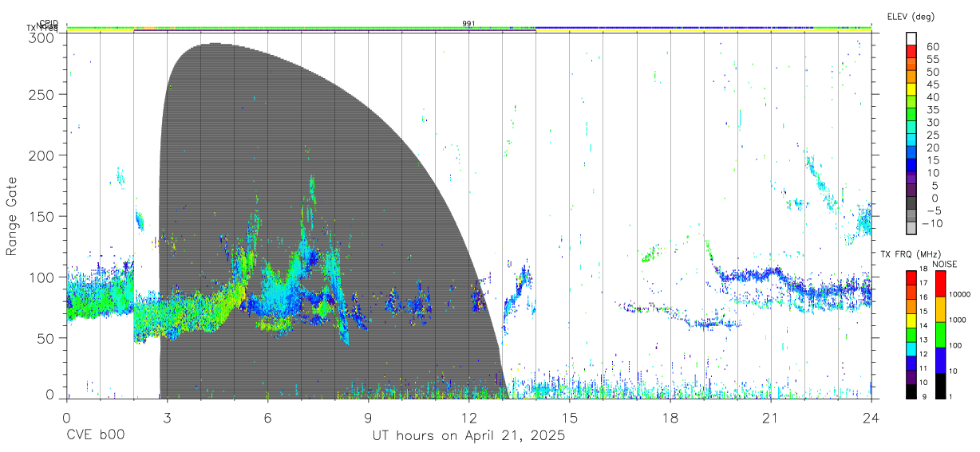Click the black 1–10 NOISE swatch
This screenshot has height=452, width=980.
(940, 385)
